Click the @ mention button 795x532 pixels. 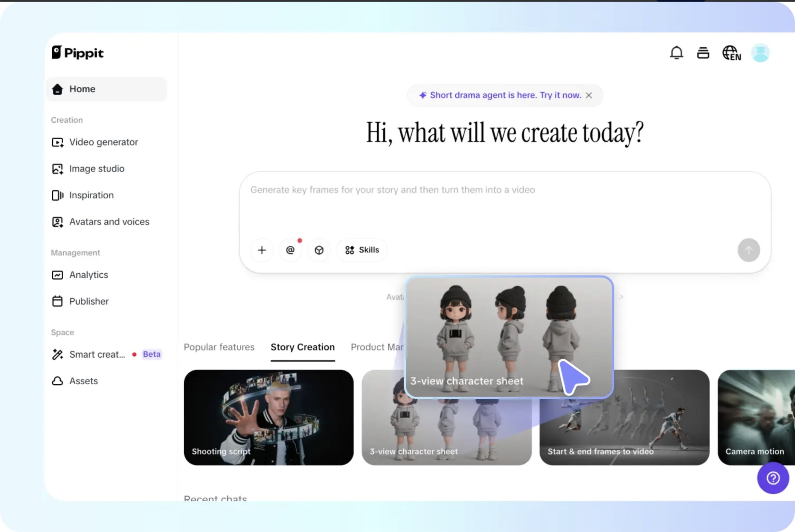point(290,250)
